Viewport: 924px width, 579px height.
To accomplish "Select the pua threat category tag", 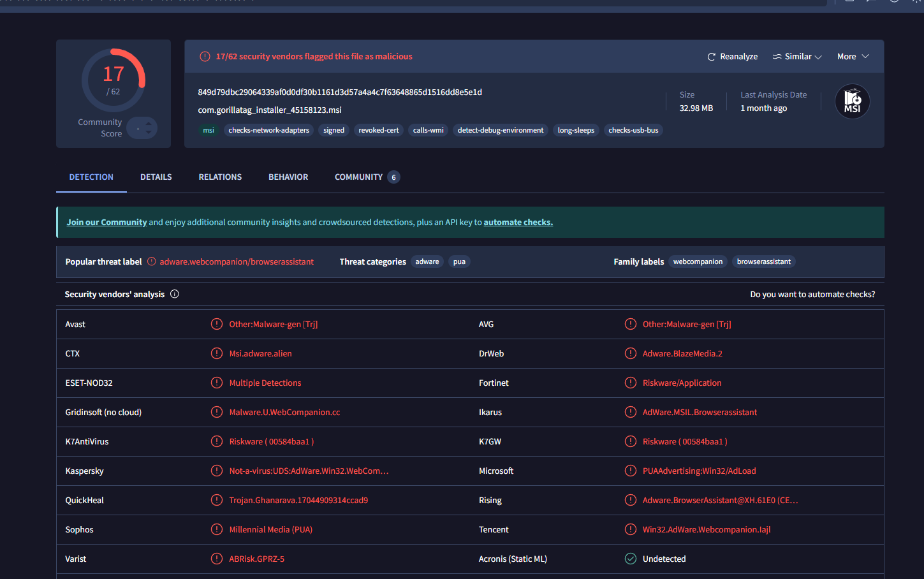I will point(459,262).
